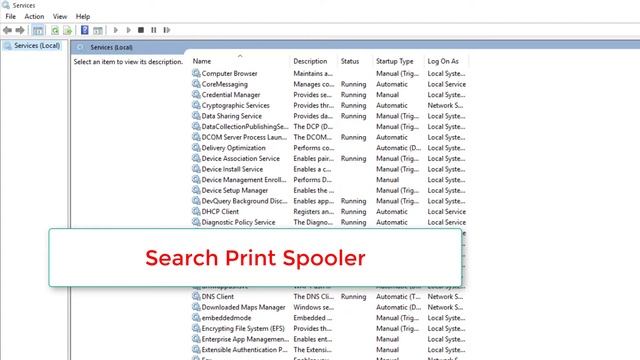Select the DNS Client service name
Image resolution: width=640 pixels, height=360 pixels.
point(218,296)
